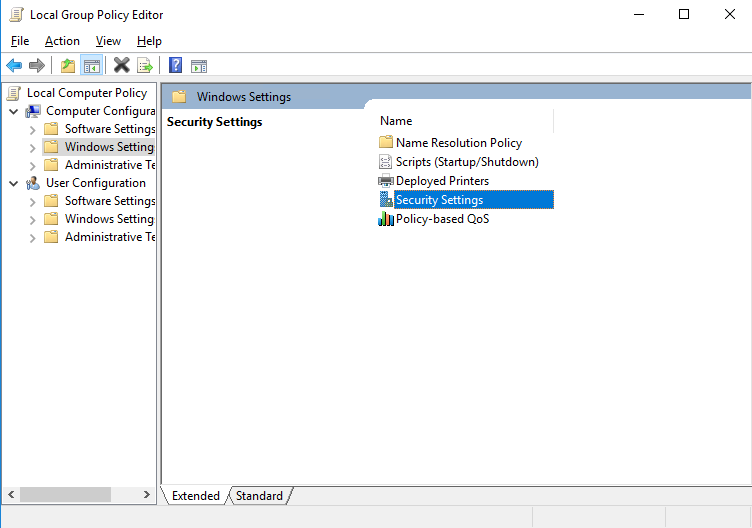Toggle the Show/Hide Action Pane icon

point(199,66)
